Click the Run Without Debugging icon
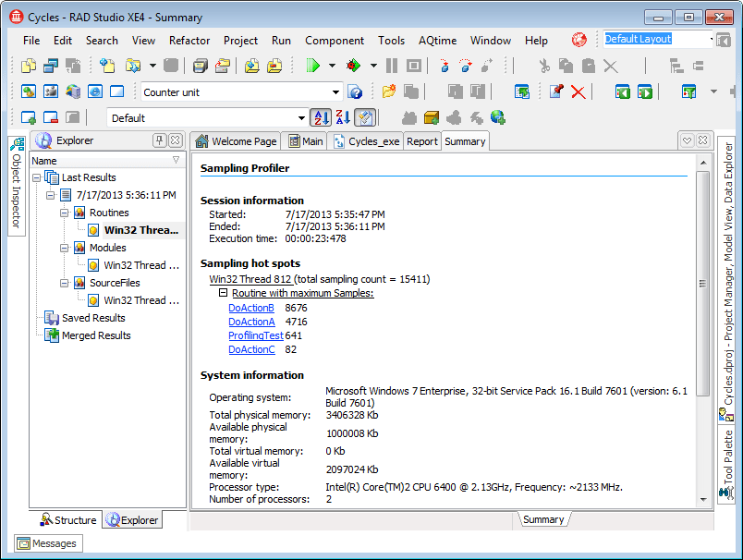Screen dimensions: 743x560 [354, 66]
